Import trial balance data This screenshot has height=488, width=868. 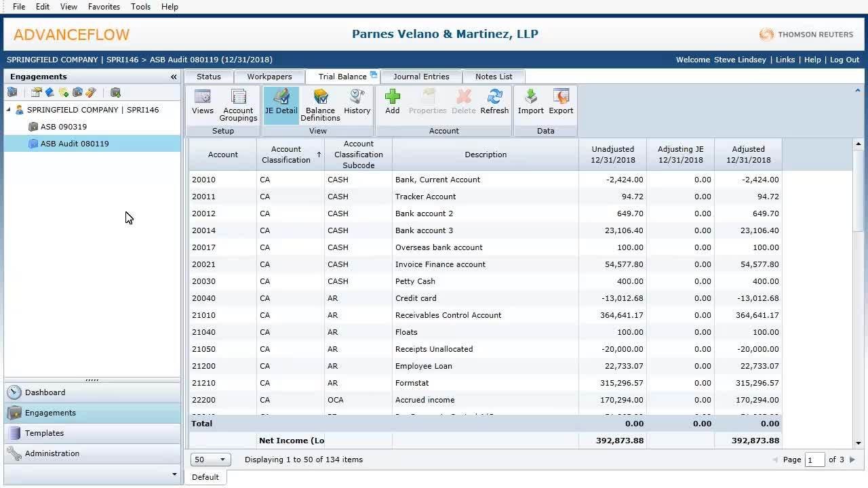530,102
